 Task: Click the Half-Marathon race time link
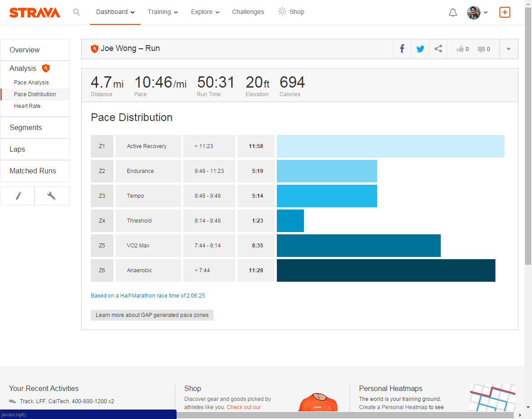pyautogui.click(x=148, y=296)
